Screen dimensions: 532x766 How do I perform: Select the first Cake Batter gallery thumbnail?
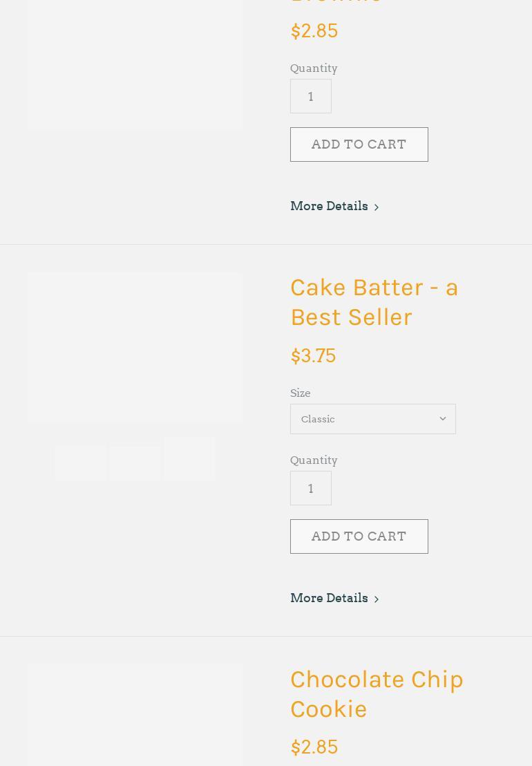click(x=80, y=463)
